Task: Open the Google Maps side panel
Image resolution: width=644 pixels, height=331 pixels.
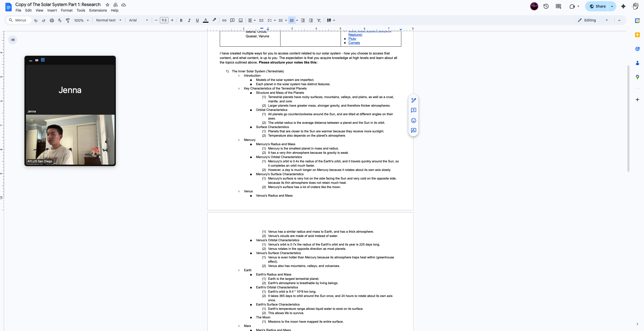Action: point(637,77)
